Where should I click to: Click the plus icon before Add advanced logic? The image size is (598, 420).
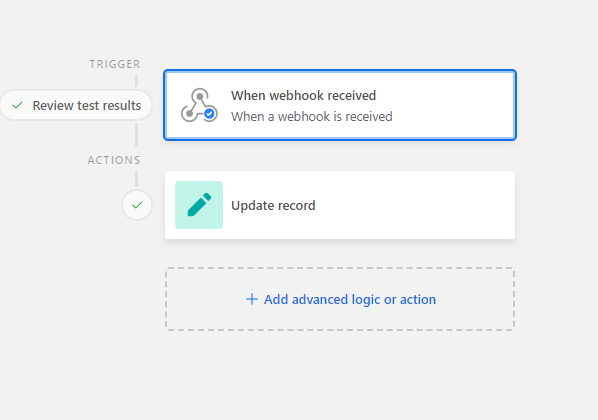pyautogui.click(x=252, y=299)
